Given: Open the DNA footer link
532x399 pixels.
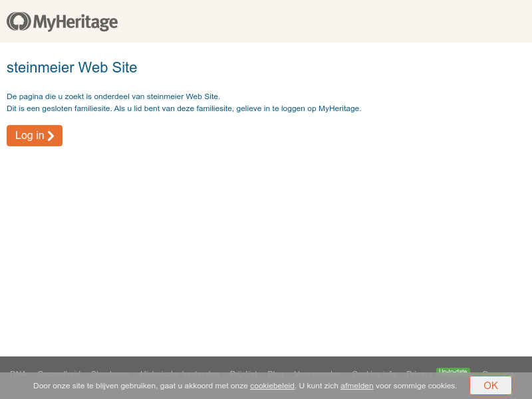Looking at the screenshot, I should coord(18,374).
